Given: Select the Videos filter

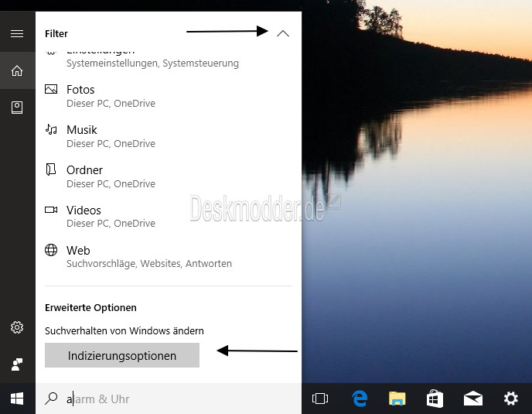Looking at the screenshot, I should [169, 217].
